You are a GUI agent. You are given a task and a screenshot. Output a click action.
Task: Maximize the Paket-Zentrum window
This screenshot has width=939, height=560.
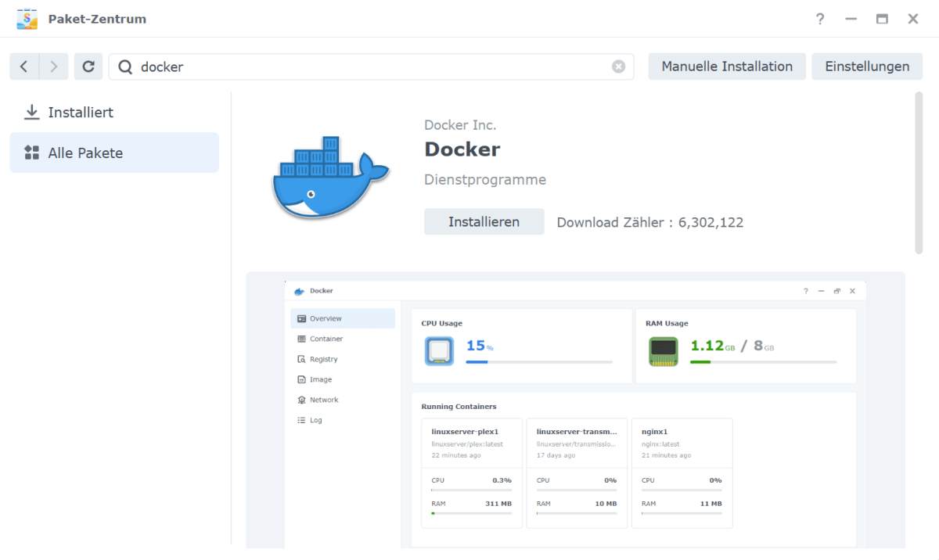tap(882, 19)
